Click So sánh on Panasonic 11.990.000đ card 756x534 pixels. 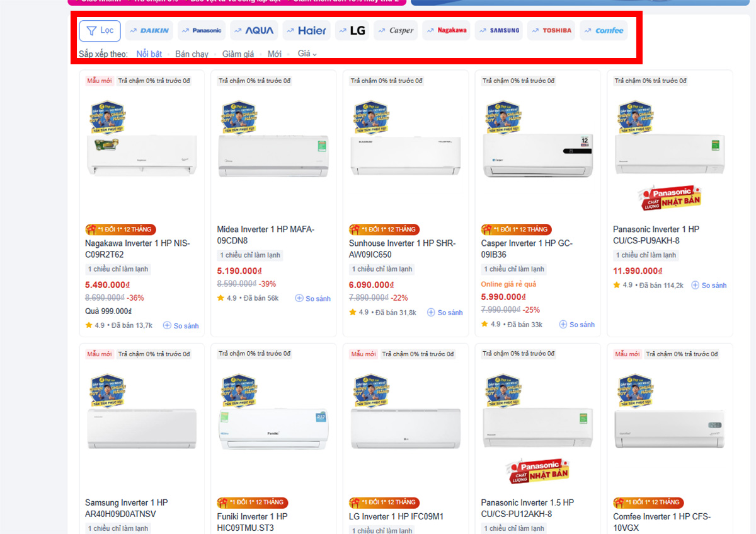pos(709,285)
